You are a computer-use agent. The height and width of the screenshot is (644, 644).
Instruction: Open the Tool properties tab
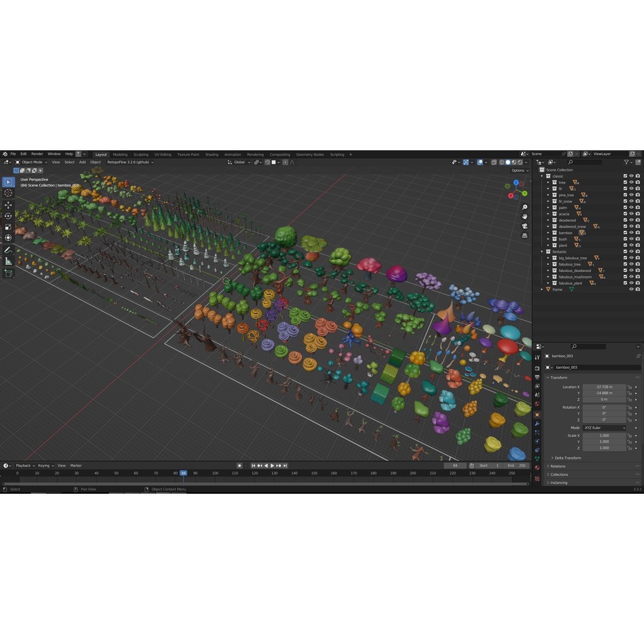click(x=537, y=357)
